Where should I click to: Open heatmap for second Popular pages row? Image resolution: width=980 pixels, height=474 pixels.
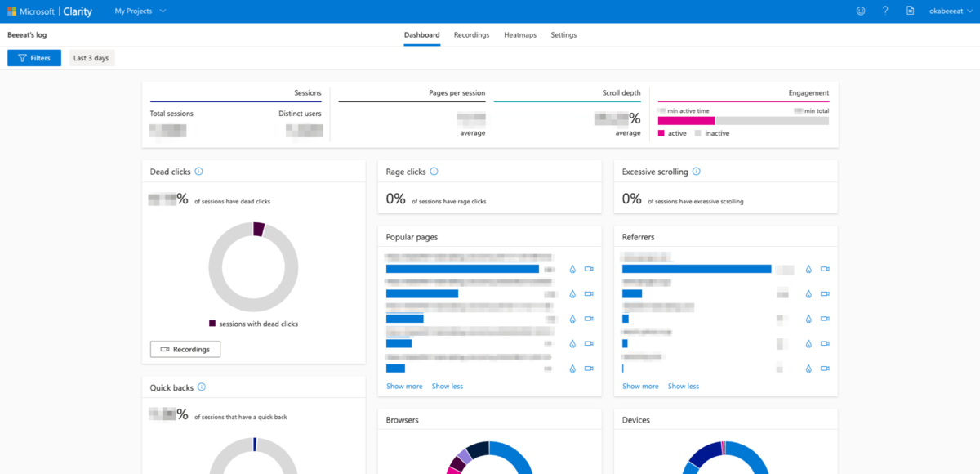572,294
